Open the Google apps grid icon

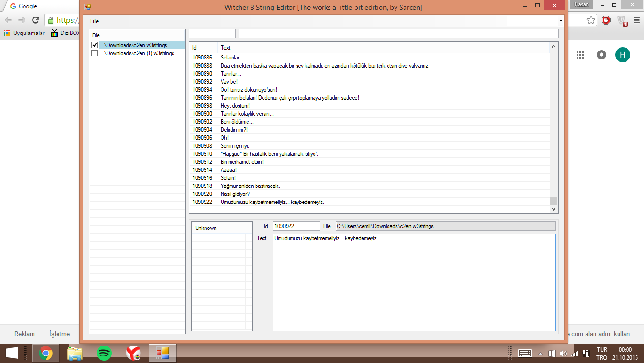[x=580, y=55]
